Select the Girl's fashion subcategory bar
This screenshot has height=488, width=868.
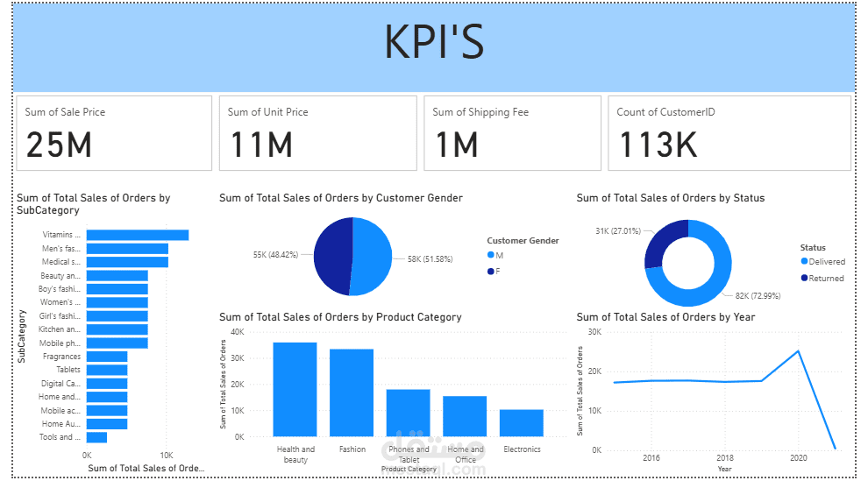pos(117,316)
